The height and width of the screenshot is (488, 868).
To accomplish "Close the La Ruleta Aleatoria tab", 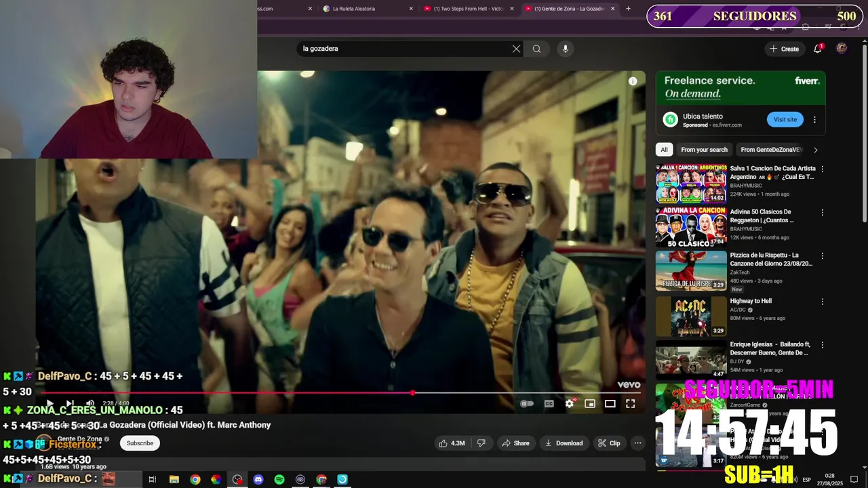I will click(411, 9).
